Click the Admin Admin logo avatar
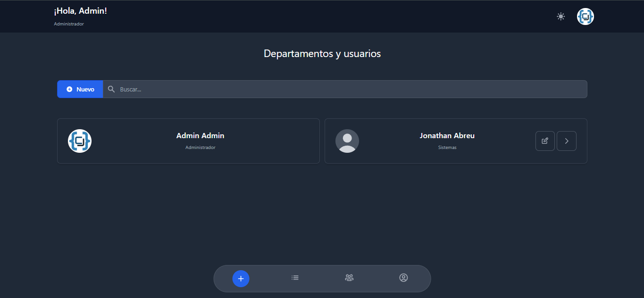Viewport: 644px width, 298px height. [x=80, y=141]
